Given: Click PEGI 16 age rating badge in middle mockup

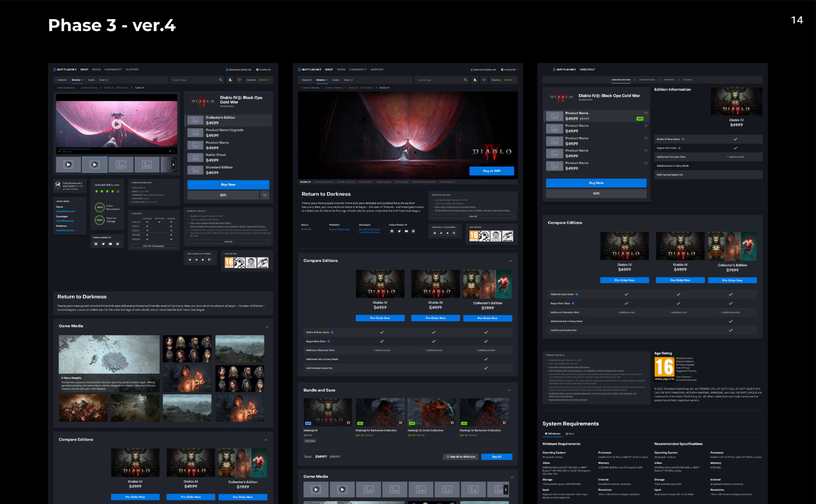Looking at the screenshot, I should (x=474, y=236).
